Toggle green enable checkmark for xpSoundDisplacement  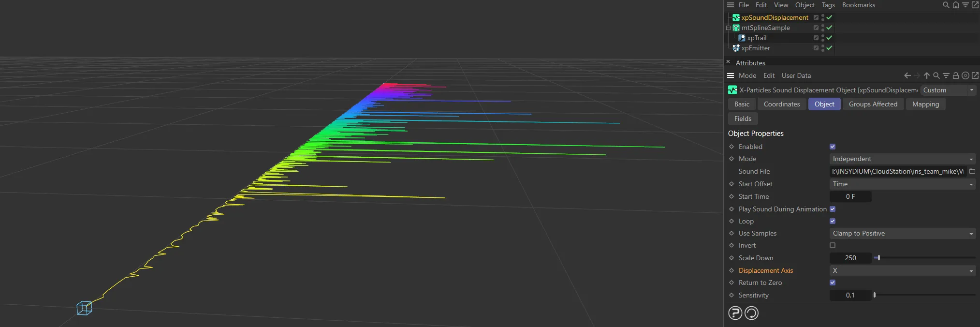(829, 17)
